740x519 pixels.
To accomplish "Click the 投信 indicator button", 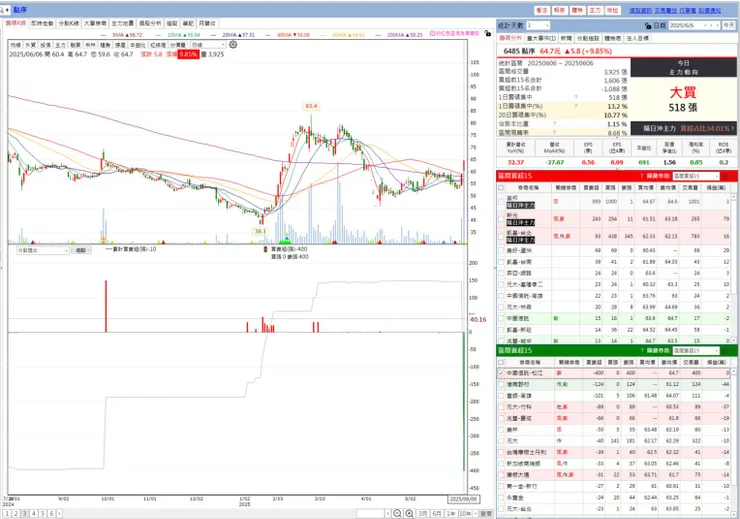I will (x=45, y=45).
